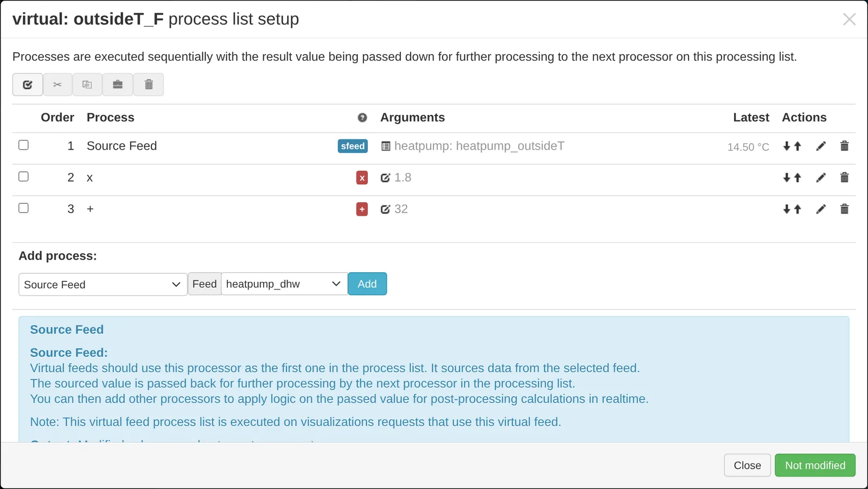This screenshot has width=868, height=489.
Task: Click the help question mark icon
Action: (x=362, y=118)
